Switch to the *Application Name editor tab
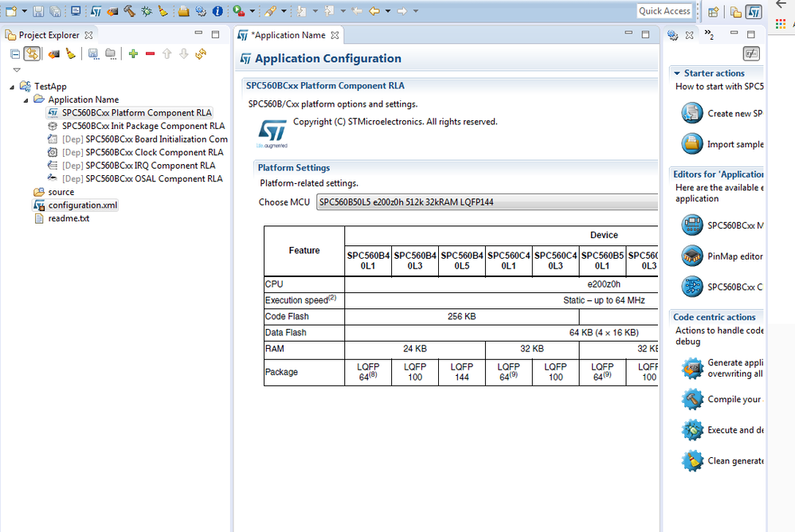Image resolution: width=795 pixels, height=532 pixels. point(289,35)
